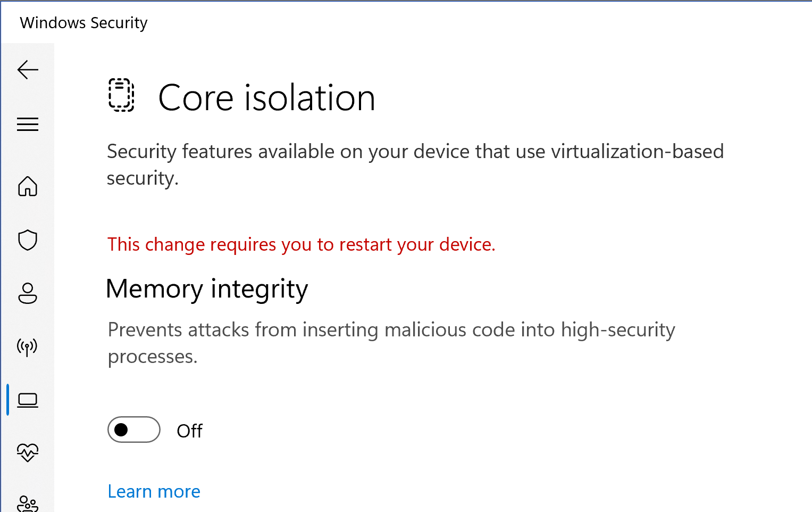Open Virus & threat protection shield icon
The height and width of the screenshot is (512, 812).
(x=28, y=240)
